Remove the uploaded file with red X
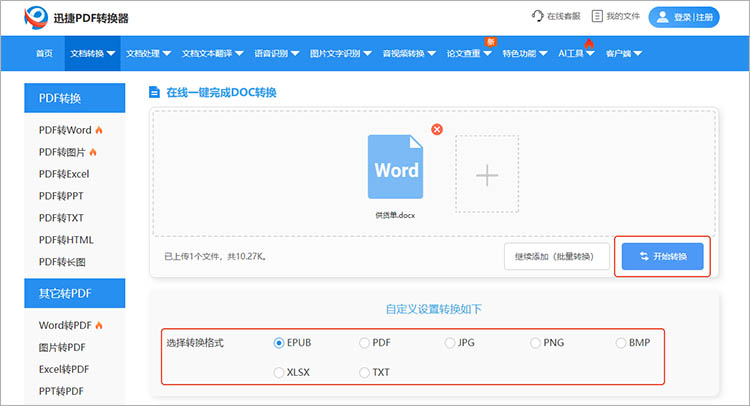 point(437,129)
